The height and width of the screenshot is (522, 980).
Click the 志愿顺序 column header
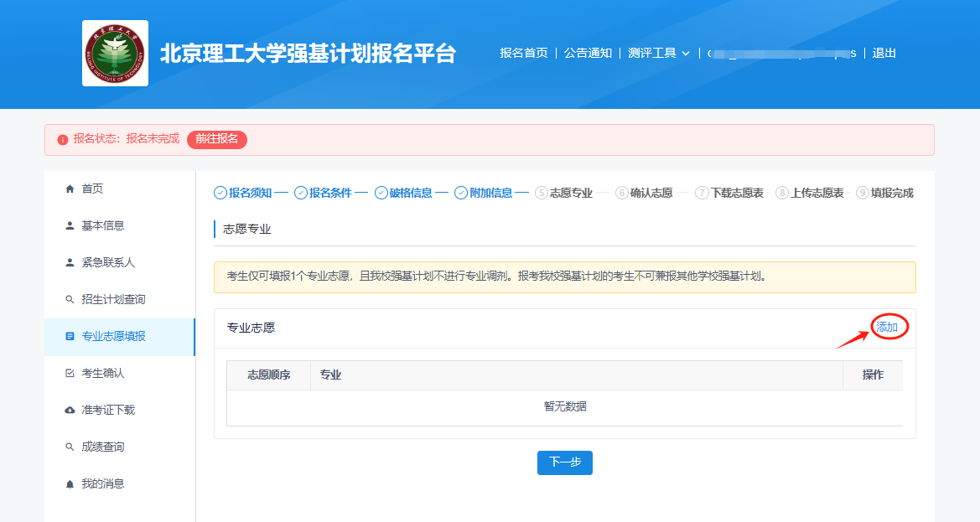[269, 375]
